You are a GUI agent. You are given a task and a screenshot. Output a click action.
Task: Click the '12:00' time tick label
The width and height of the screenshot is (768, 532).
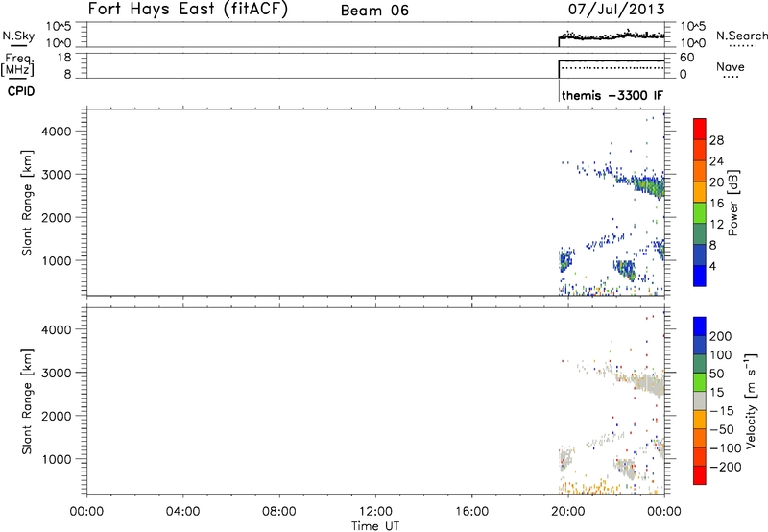coord(375,512)
